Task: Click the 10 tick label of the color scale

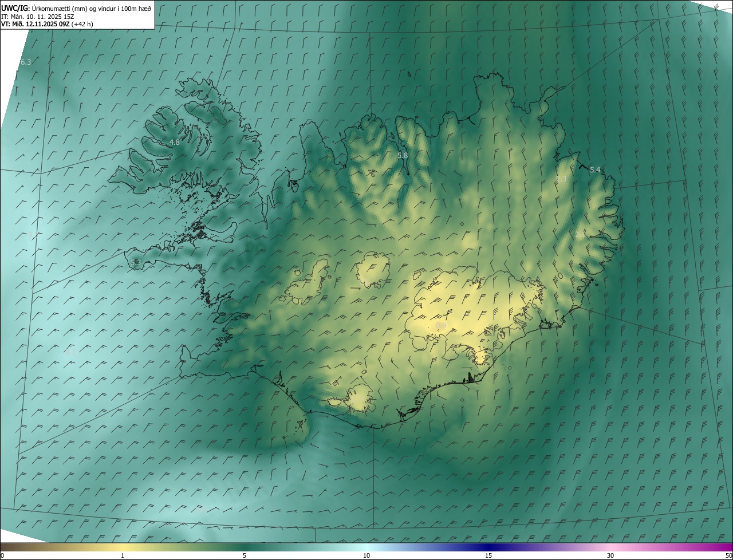Action: 366,555
